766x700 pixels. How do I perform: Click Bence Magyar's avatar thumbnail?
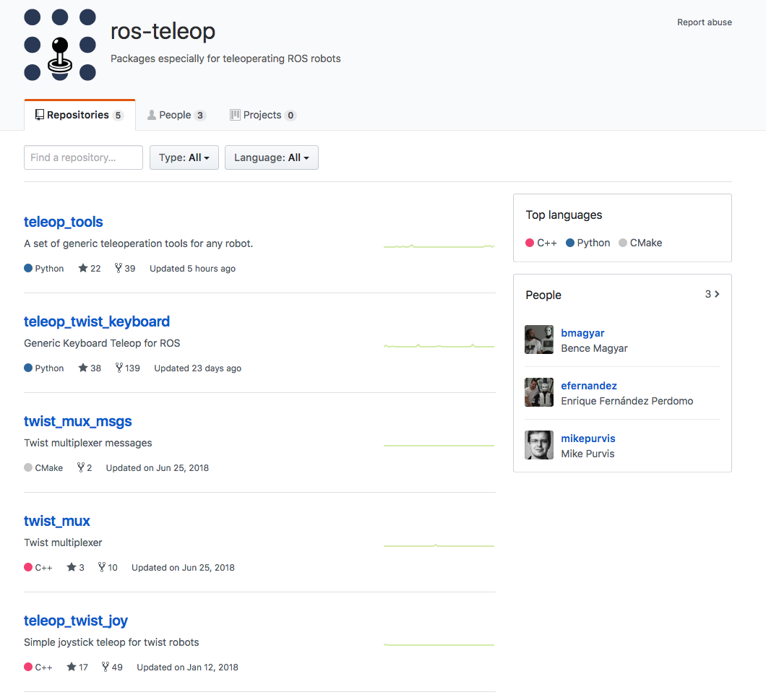539,340
